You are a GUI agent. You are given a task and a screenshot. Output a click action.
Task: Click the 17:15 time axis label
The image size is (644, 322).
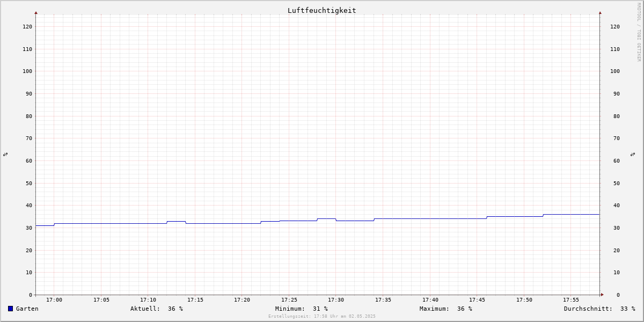tap(195, 300)
